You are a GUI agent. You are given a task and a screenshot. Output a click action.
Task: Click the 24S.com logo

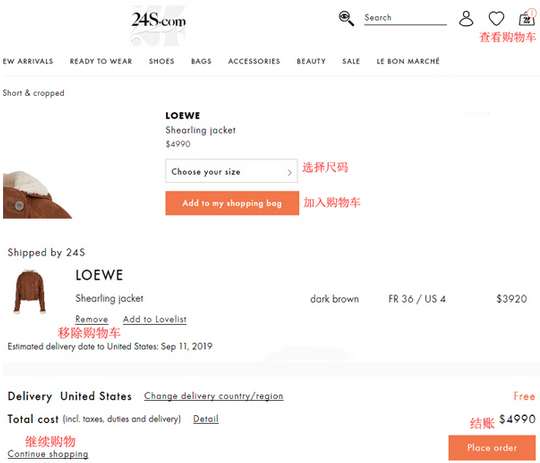click(x=159, y=20)
